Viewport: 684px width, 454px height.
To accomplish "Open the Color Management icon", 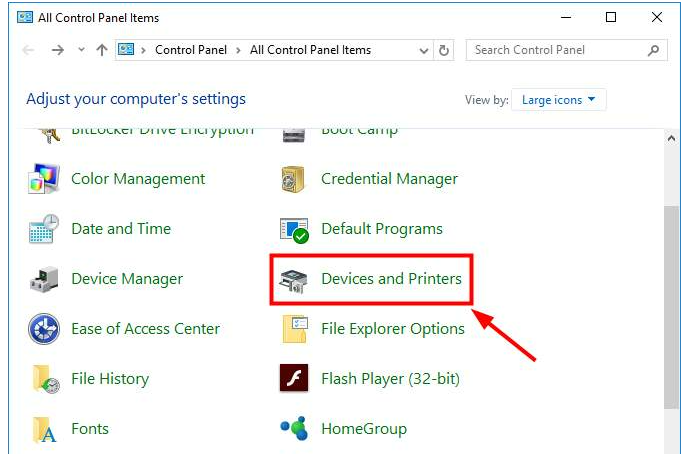I will (x=45, y=180).
